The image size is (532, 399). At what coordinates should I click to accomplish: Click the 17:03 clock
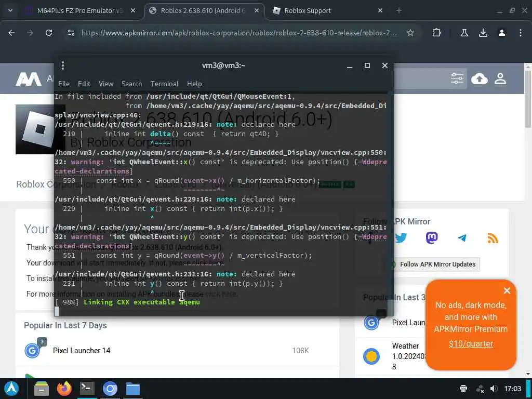pyautogui.click(x=513, y=389)
